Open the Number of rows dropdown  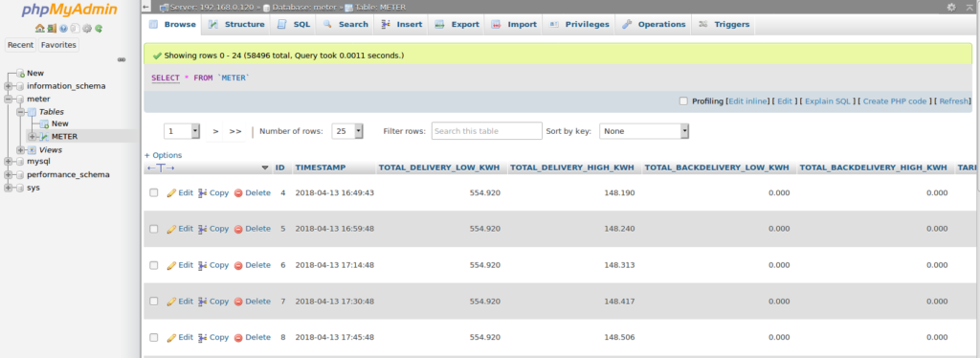(x=347, y=131)
